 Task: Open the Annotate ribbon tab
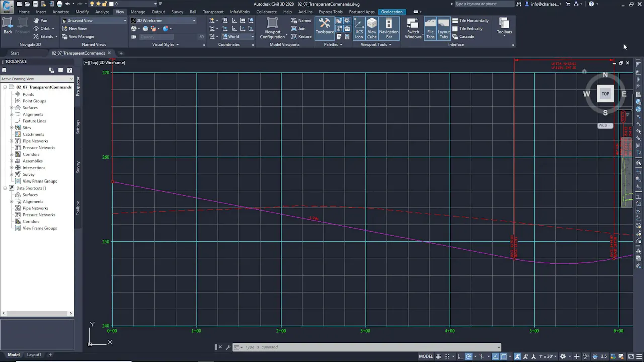point(61,12)
